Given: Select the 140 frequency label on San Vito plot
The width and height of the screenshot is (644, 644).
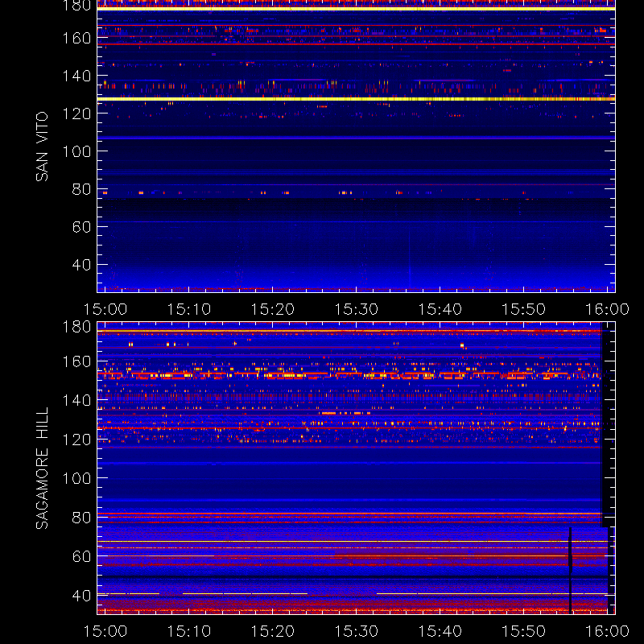Looking at the screenshot, I should [76, 76].
